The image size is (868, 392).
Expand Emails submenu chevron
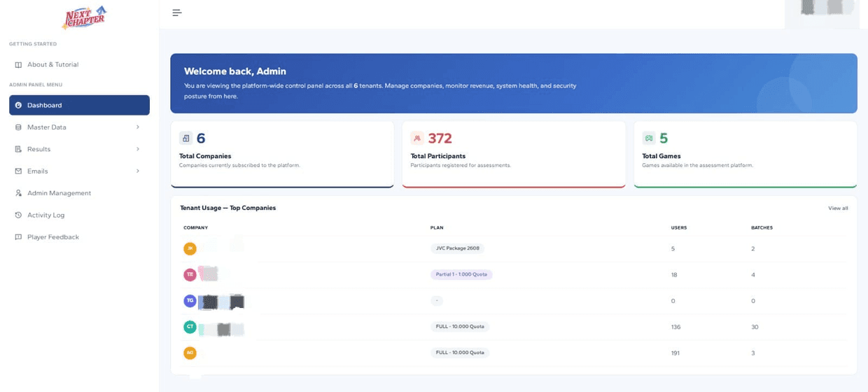(138, 171)
